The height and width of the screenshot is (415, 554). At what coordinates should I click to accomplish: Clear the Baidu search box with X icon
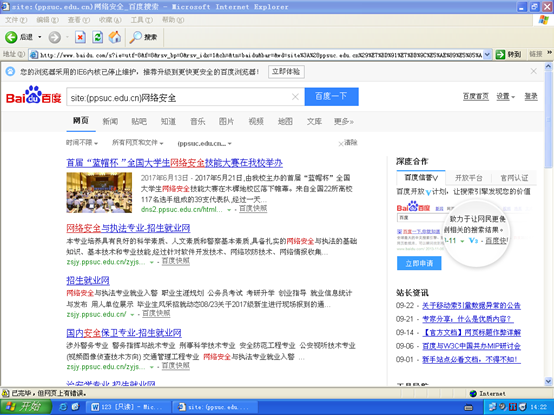tap(295, 97)
